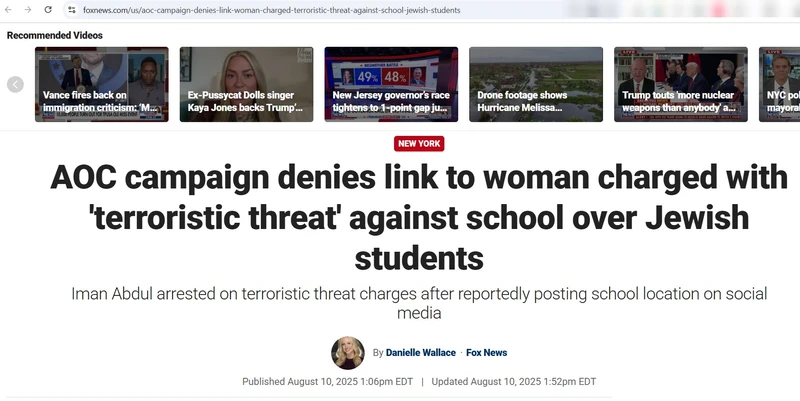Open the Fox News byline link
The image size is (800, 401).
(486, 353)
